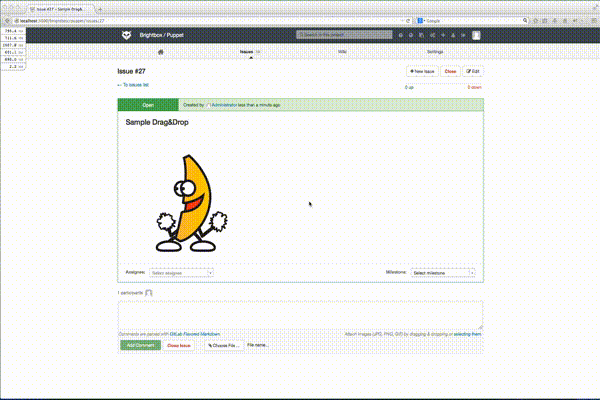Click the GitLab fox logo
Viewport: 600px width, 400px height.
coord(125,35)
